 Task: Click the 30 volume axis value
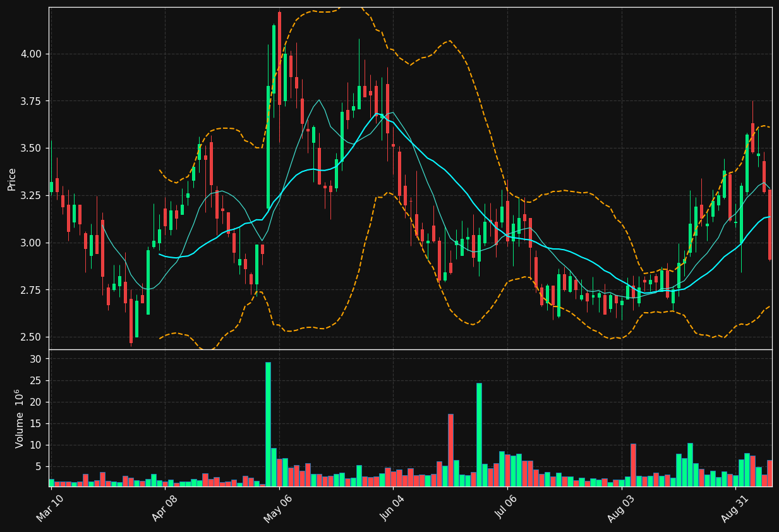tap(37, 359)
